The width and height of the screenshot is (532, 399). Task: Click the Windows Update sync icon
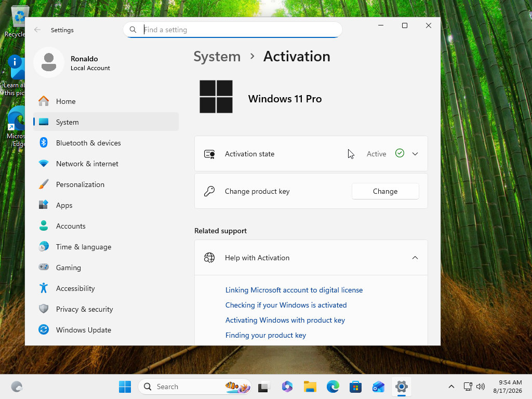point(44,329)
